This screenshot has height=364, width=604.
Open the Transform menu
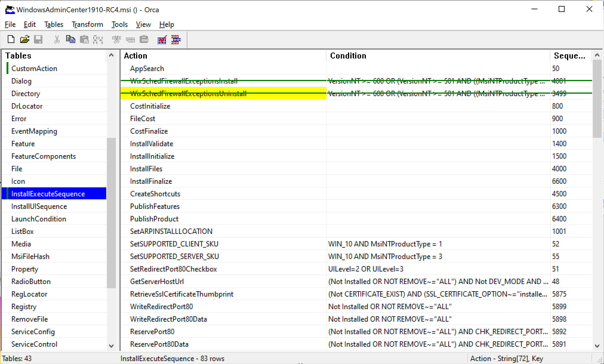(87, 24)
